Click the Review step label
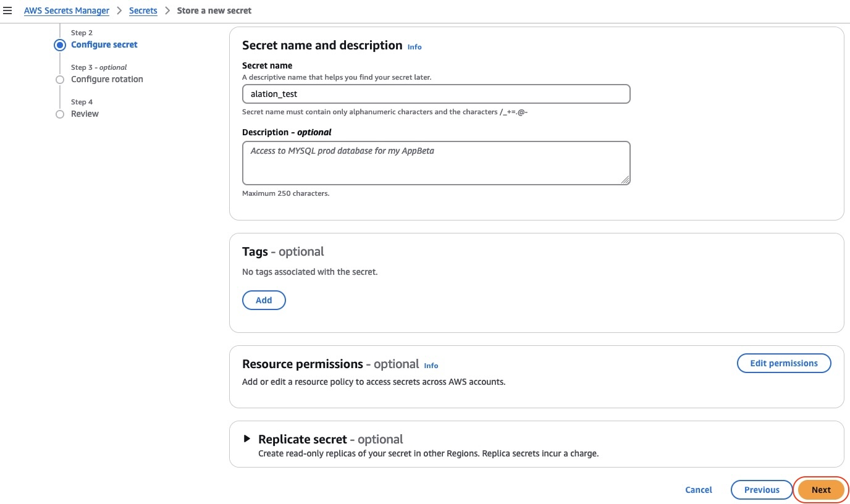 [85, 114]
